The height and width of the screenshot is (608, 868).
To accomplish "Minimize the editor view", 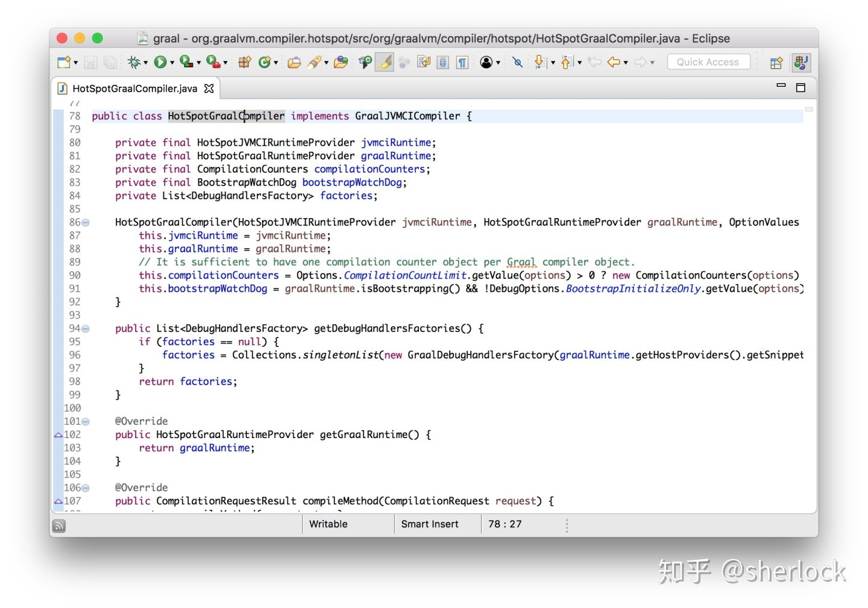I will pos(781,86).
